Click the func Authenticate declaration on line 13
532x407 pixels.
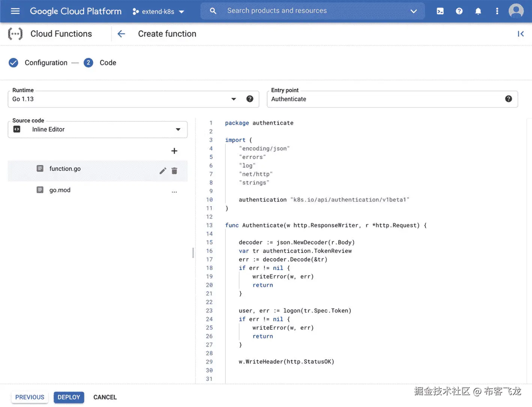[326, 225]
